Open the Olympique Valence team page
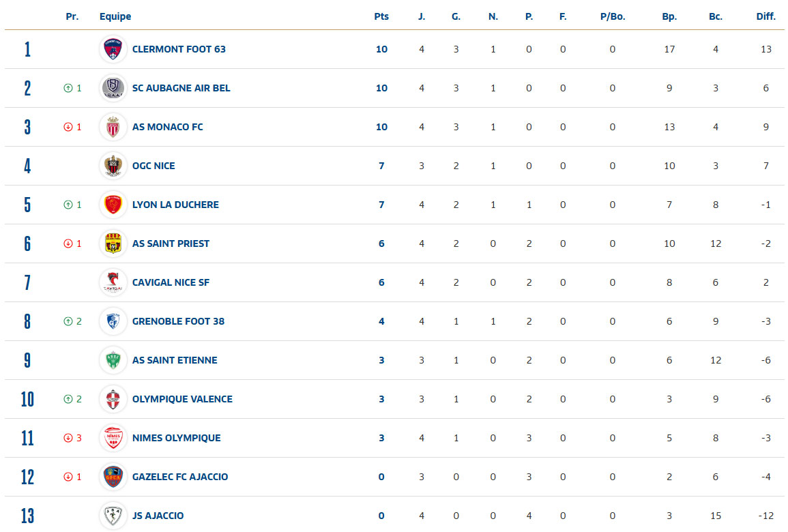Image resolution: width=788 pixels, height=532 pixels. pos(182,399)
